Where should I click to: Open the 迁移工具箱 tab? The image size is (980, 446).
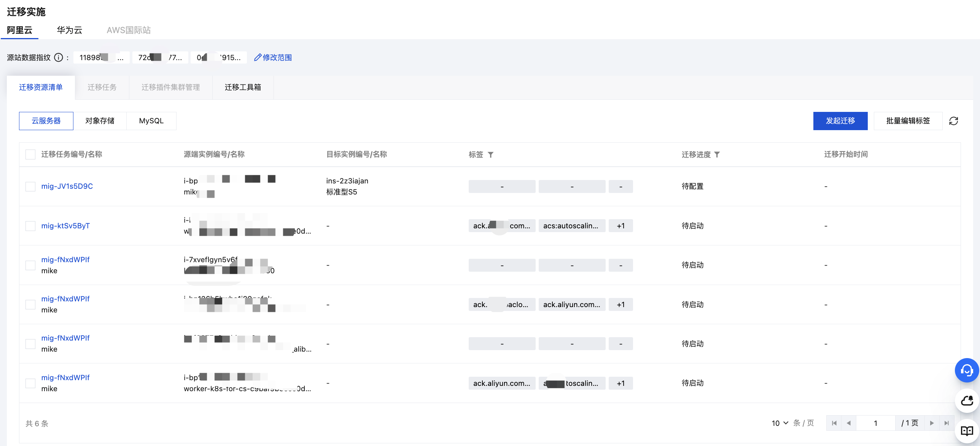pos(243,87)
